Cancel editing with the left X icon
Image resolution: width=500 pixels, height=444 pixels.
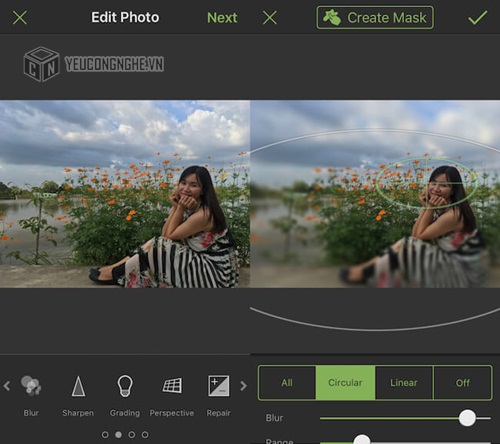click(x=20, y=17)
